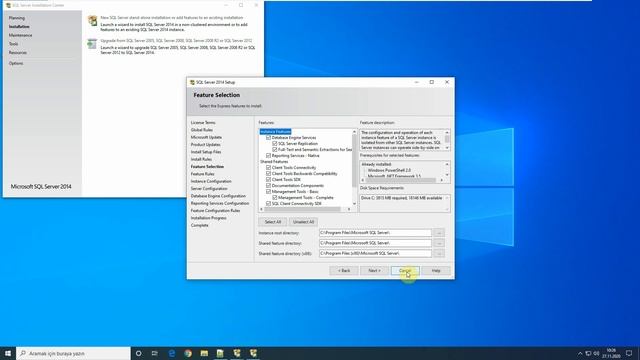Viewport: 640px width, 360px height.
Task: Toggle Client Tools Connectivity checkbox
Action: point(268,168)
